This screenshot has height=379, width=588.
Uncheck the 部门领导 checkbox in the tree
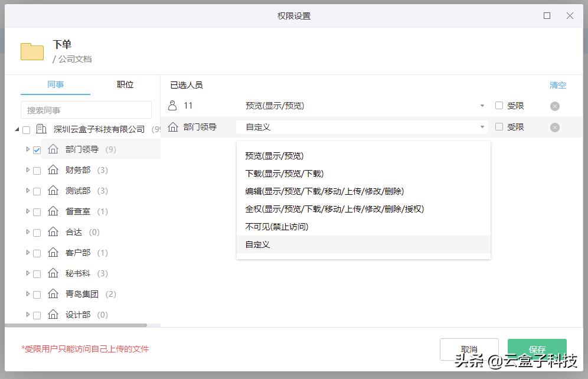[37, 150]
